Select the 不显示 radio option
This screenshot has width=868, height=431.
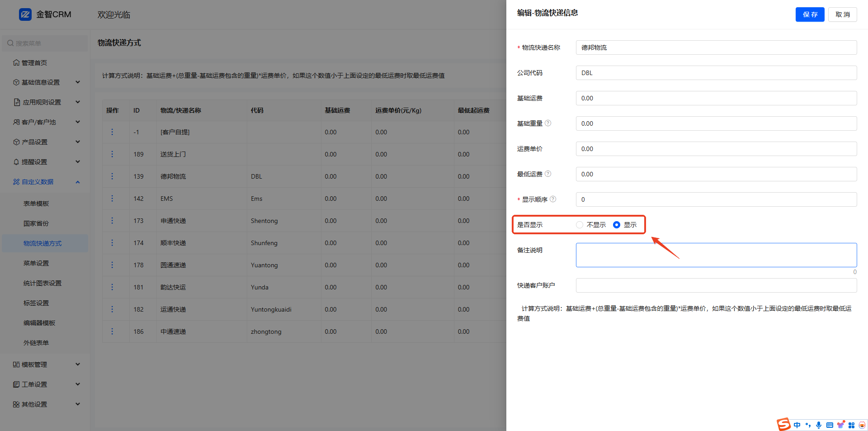point(580,225)
